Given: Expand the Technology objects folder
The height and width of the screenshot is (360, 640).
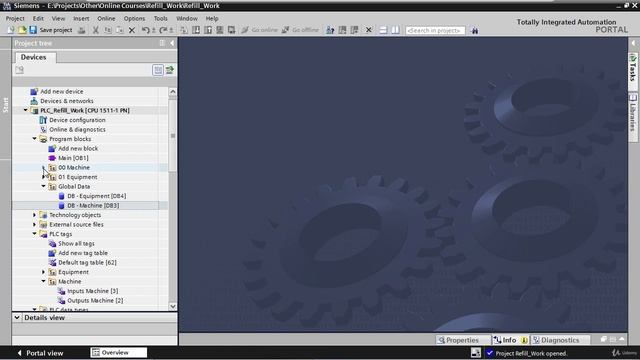Looking at the screenshot, I should pyautogui.click(x=34, y=215).
